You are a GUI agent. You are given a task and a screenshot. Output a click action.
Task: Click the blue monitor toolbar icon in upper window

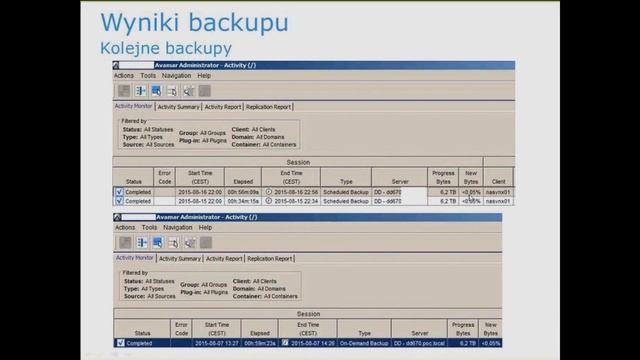[x=156, y=91]
